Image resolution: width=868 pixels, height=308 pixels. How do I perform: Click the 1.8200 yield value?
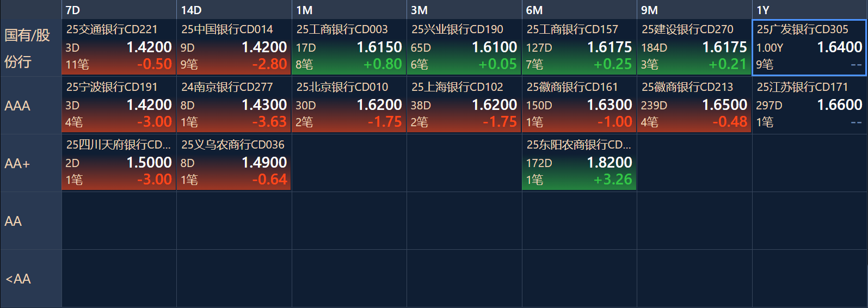coord(610,162)
